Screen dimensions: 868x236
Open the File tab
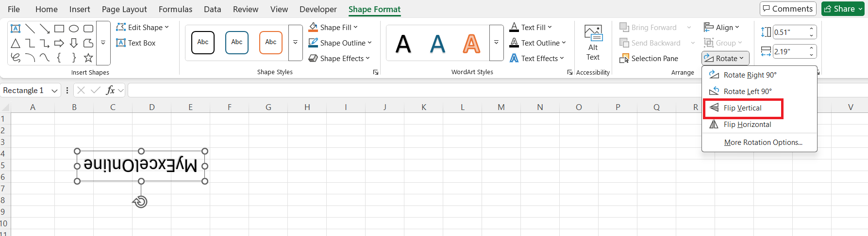click(x=14, y=9)
